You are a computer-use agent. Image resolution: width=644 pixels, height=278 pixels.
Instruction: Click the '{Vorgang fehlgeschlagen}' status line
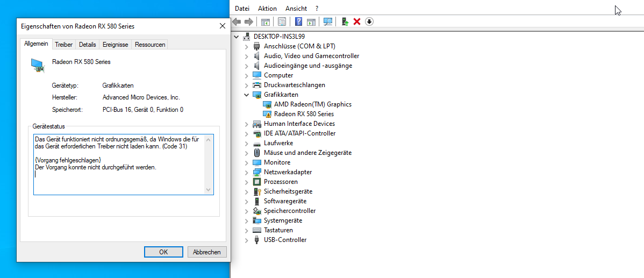[x=68, y=160]
